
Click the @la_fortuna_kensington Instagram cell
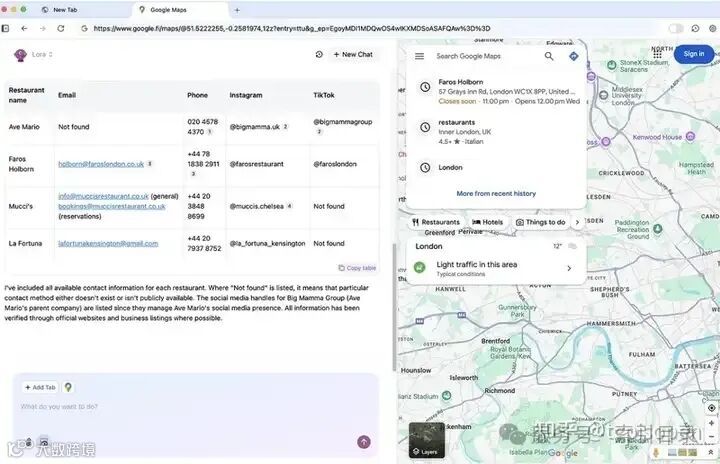click(x=267, y=243)
